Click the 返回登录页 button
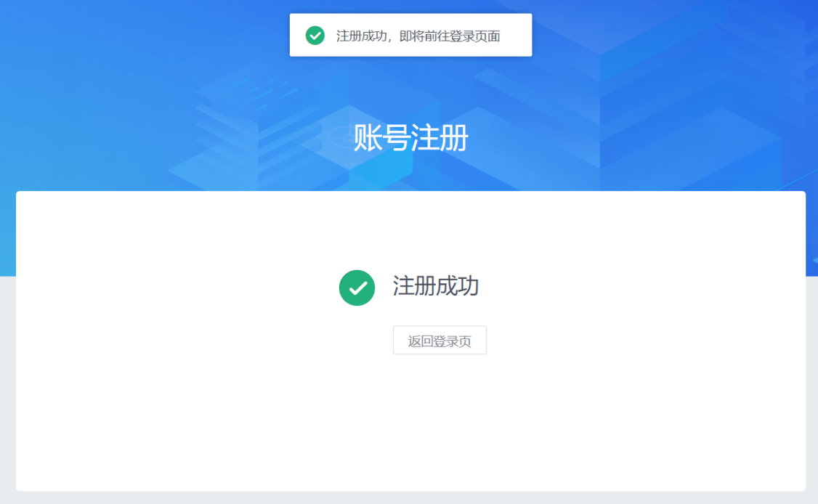Image resolution: width=818 pixels, height=504 pixels. 440,340
